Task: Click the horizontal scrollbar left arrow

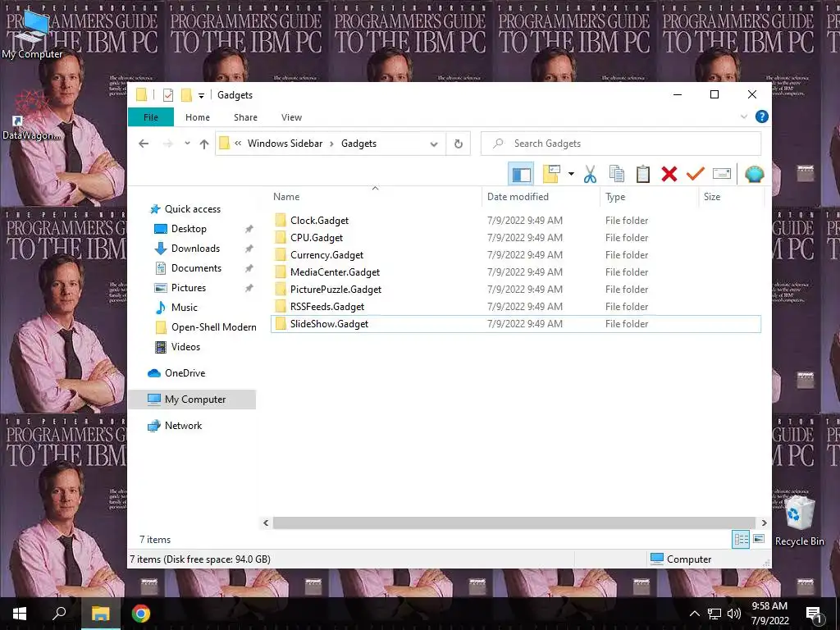Action: click(266, 523)
